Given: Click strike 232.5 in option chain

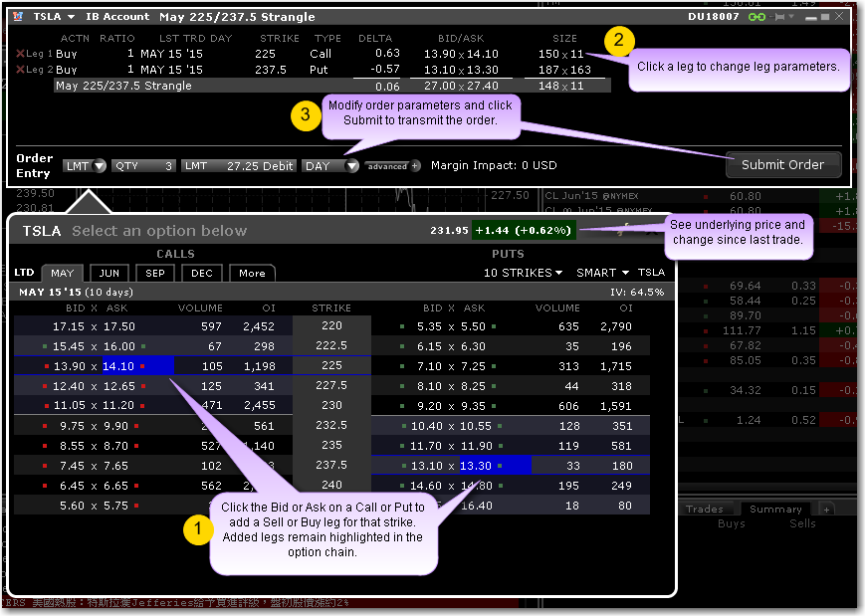Looking at the screenshot, I should tap(331, 425).
